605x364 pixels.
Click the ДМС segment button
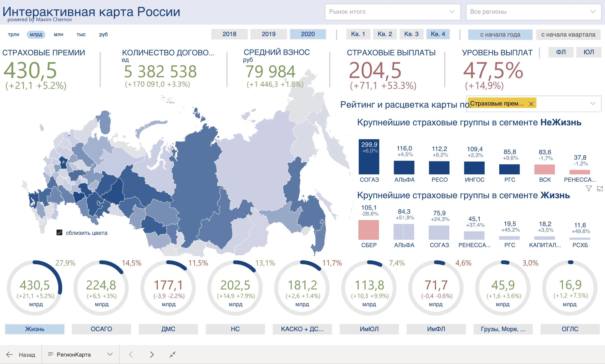click(168, 329)
